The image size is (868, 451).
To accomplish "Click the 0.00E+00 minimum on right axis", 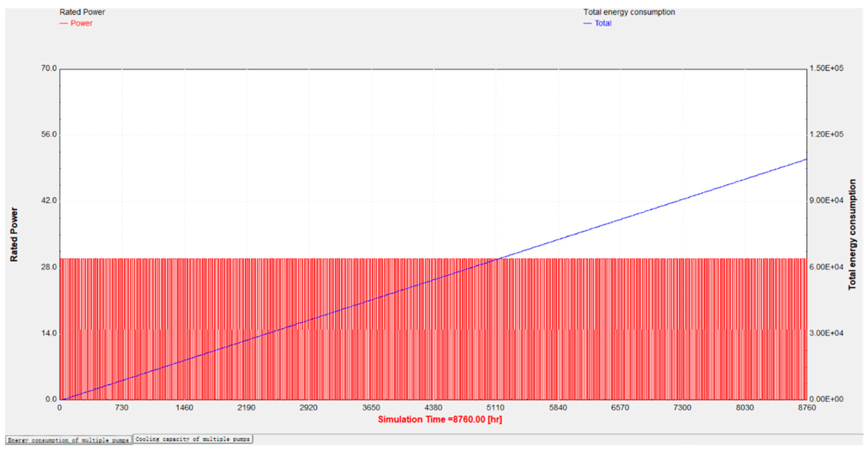I will [x=827, y=399].
